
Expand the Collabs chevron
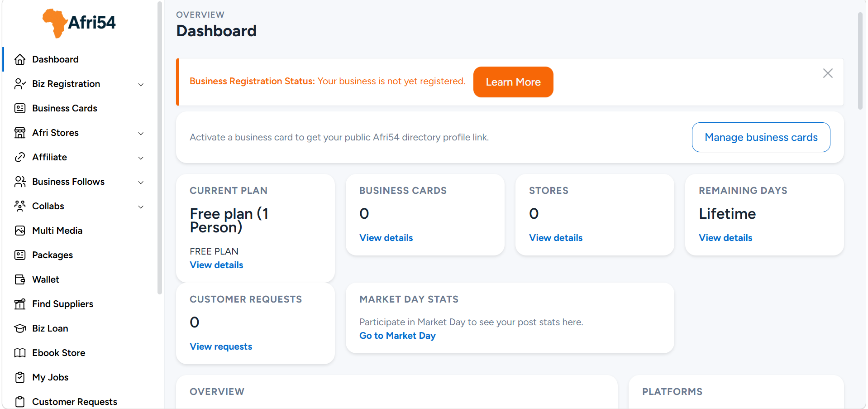(x=141, y=207)
